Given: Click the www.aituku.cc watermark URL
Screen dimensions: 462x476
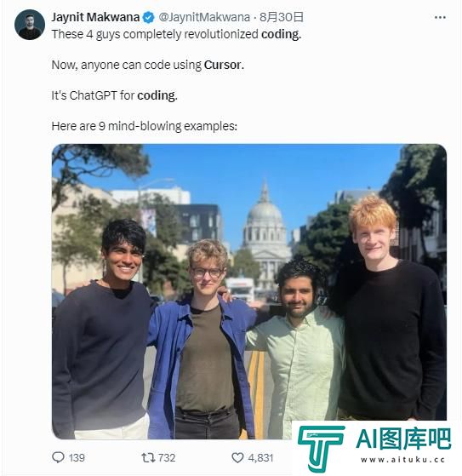Looking at the screenshot, I should (x=402, y=460).
